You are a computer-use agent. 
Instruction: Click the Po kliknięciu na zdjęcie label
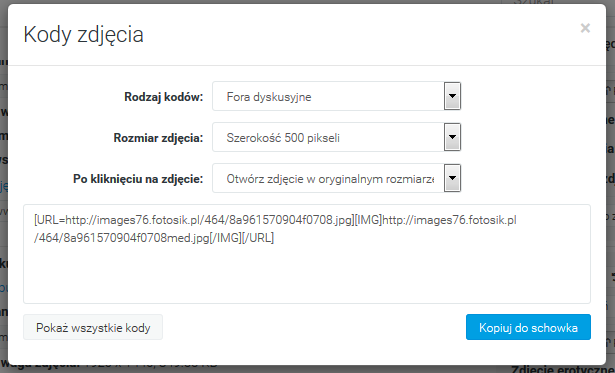[x=138, y=179]
